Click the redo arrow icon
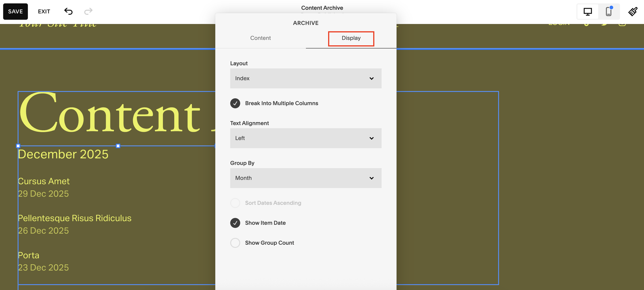This screenshot has height=290, width=644. 88,11
